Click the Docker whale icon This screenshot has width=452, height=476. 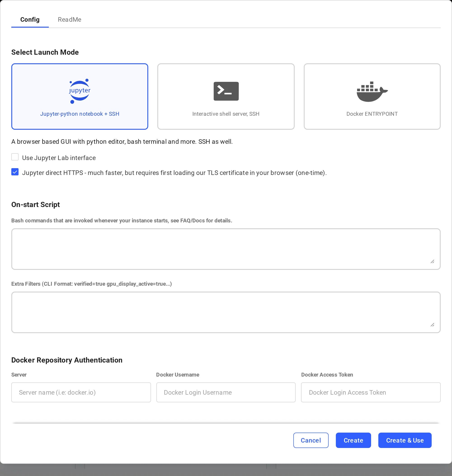pyautogui.click(x=372, y=92)
